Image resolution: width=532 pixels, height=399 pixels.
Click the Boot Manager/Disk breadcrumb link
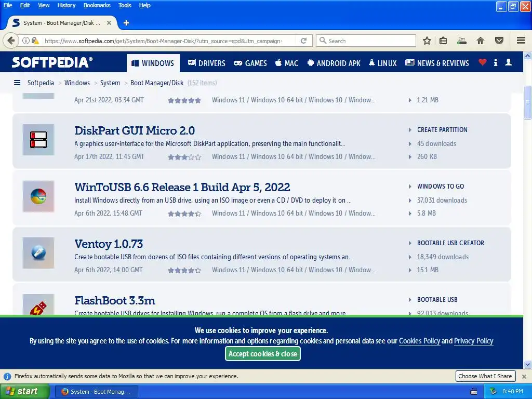(157, 83)
